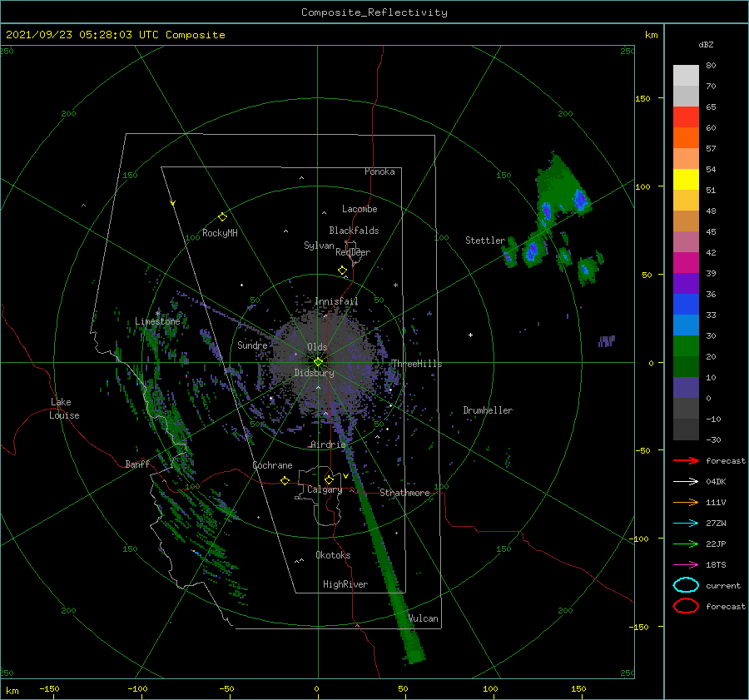Click the Blackfalds label

tap(354, 231)
